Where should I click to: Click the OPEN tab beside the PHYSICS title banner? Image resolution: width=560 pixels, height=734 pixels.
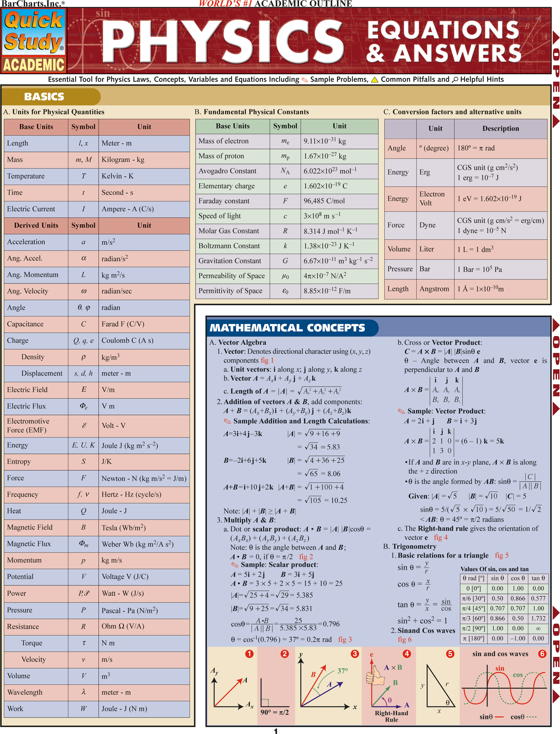point(556,79)
